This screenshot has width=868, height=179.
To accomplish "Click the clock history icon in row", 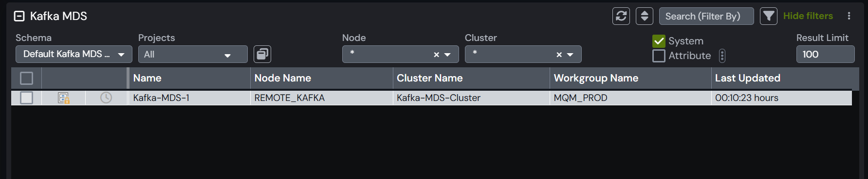I will [x=106, y=98].
